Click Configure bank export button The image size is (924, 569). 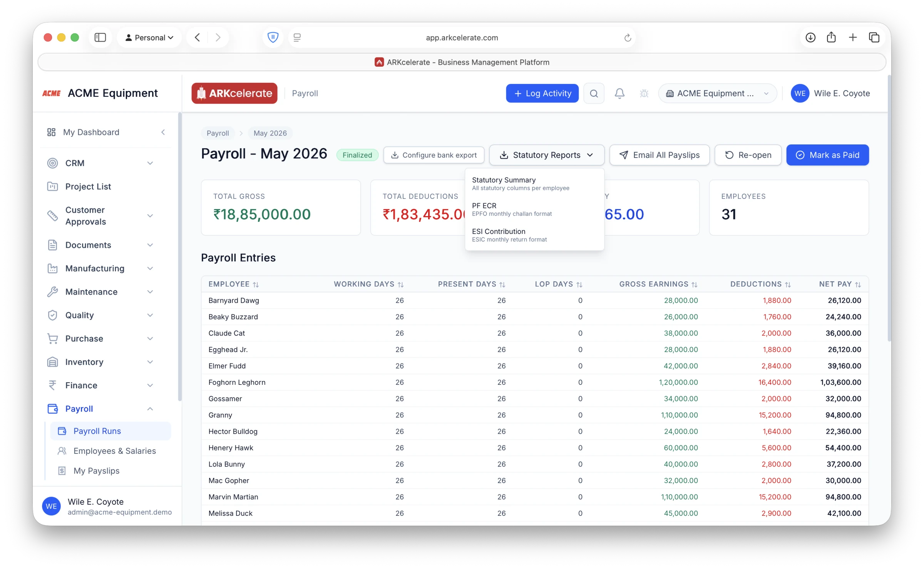[x=434, y=155]
